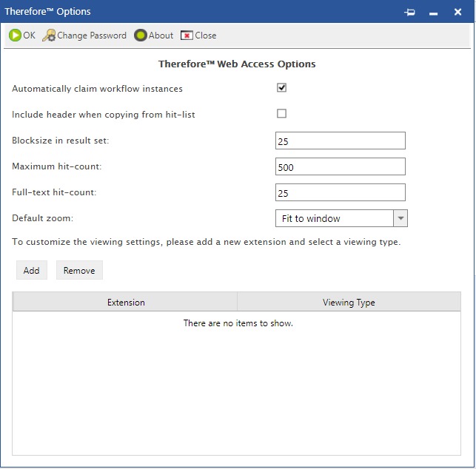Uncheck Automatically claim workflow instances

[281, 88]
